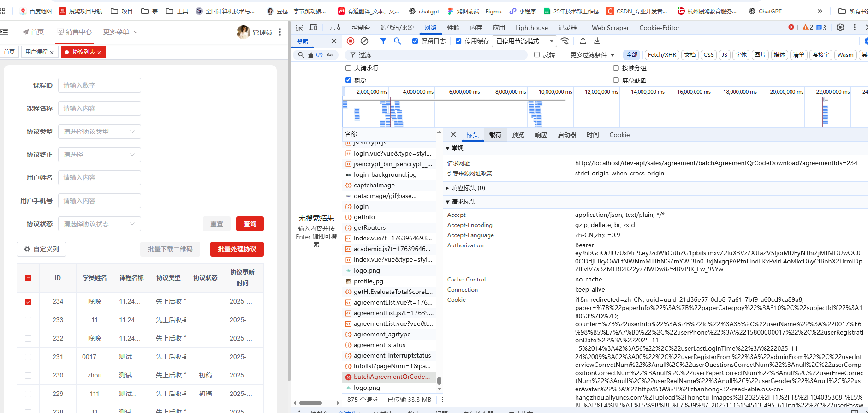This screenshot has height=413, width=868.
Task: Toggle match case Aa in search
Action: click(330, 55)
